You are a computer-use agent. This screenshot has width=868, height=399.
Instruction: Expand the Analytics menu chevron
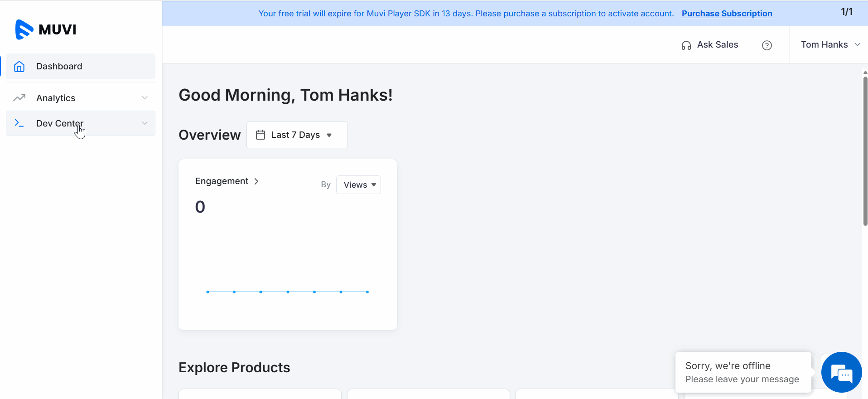point(145,98)
